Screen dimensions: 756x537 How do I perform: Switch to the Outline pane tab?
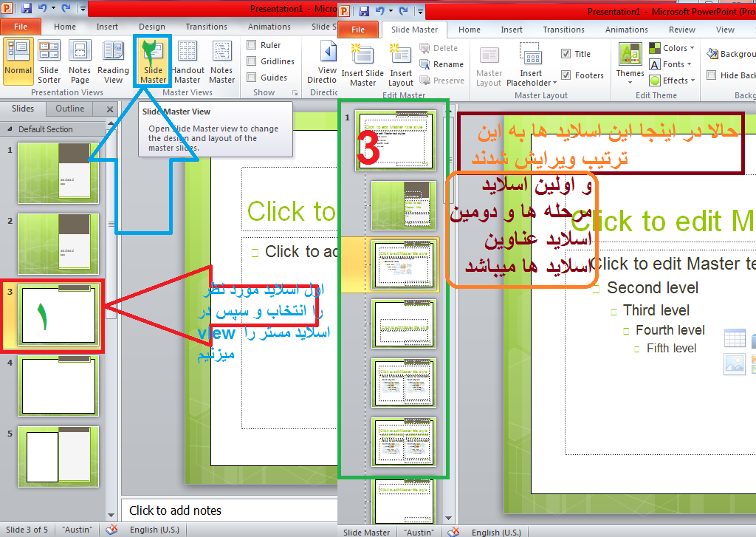[x=70, y=109]
